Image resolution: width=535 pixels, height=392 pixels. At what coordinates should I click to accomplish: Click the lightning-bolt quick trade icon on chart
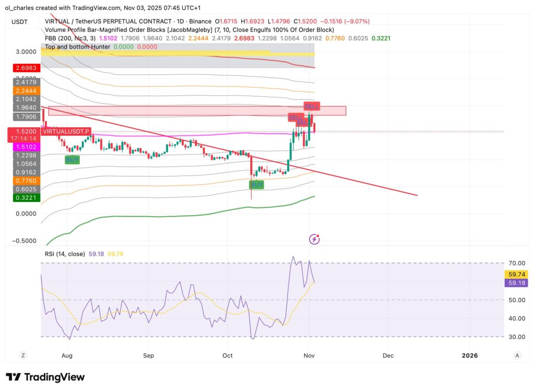click(x=314, y=239)
